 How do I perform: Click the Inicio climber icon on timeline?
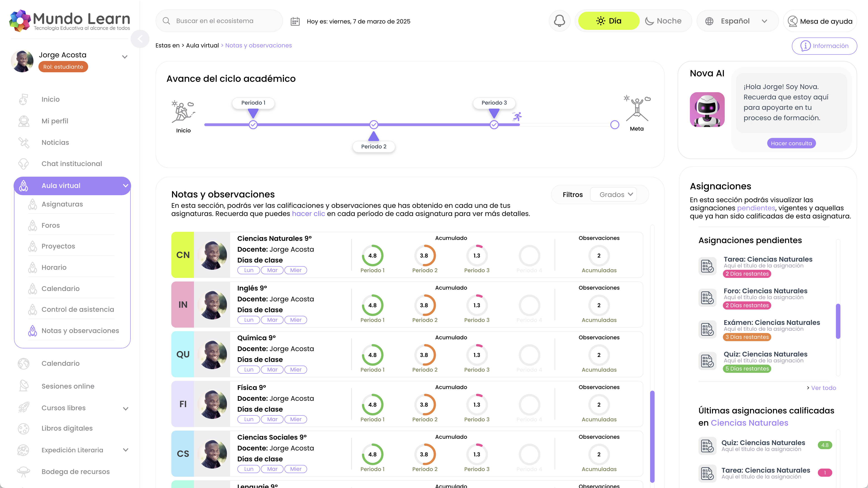[x=183, y=112]
